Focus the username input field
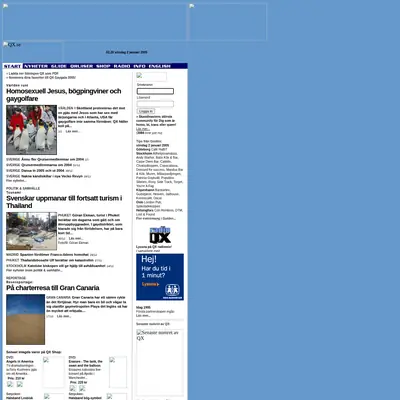400x400 pixels. click(155, 91)
